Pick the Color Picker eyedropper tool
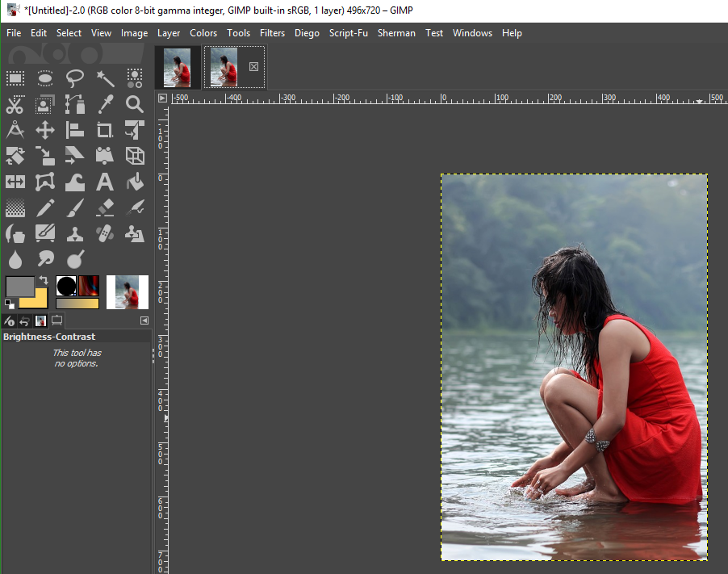Image resolution: width=728 pixels, height=574 pixels. pyautogui.click(x=105, y=104)
